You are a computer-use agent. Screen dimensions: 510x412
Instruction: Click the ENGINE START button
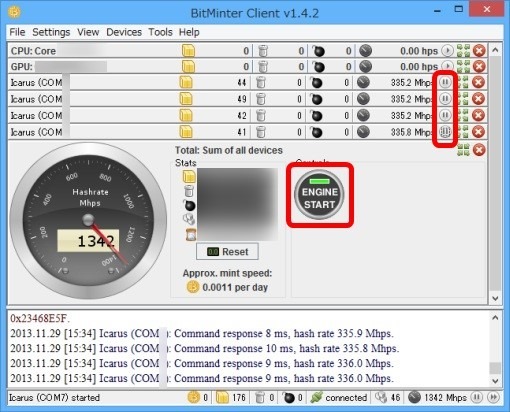[x=319, y=195]
